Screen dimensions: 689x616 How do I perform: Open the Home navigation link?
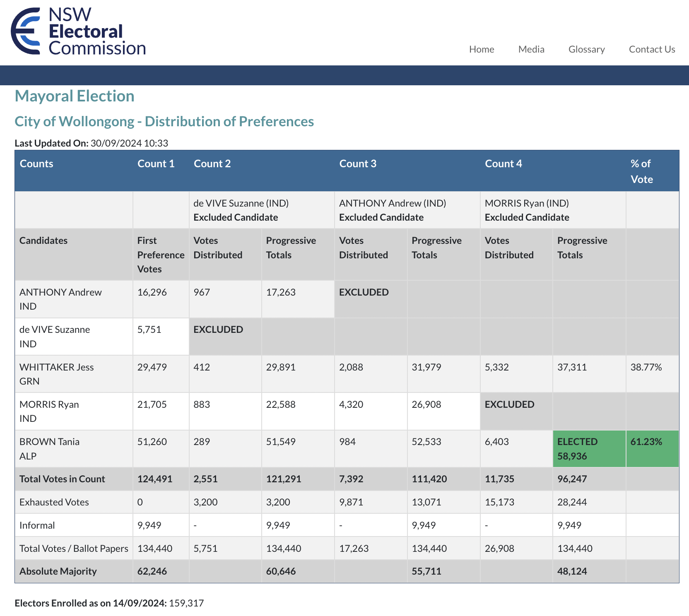[481, 49]
